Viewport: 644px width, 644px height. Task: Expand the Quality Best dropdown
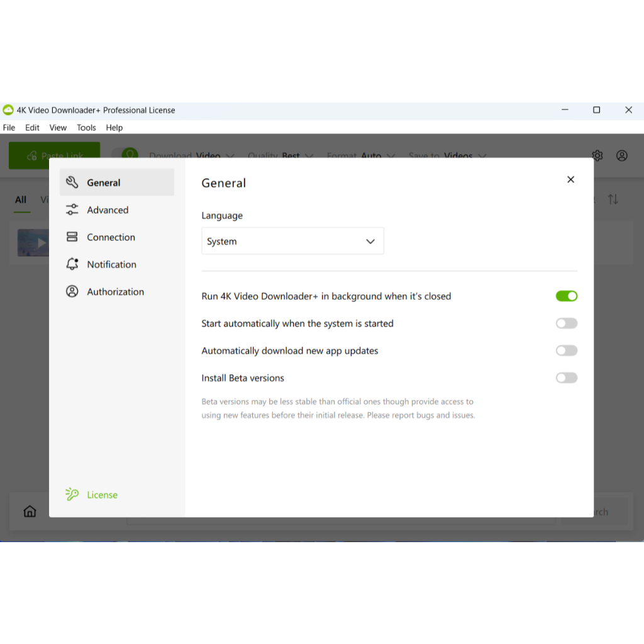click(x=281, y=155)
